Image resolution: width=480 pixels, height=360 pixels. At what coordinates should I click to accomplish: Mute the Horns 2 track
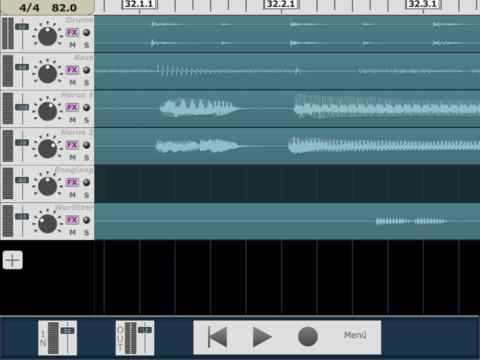click(73, 157)
